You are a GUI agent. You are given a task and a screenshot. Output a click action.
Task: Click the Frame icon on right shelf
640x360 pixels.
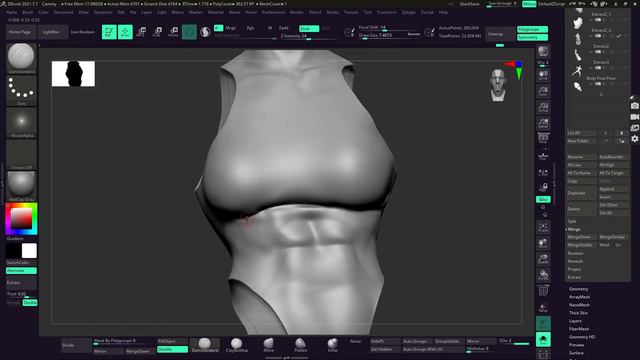coord(543,227)
